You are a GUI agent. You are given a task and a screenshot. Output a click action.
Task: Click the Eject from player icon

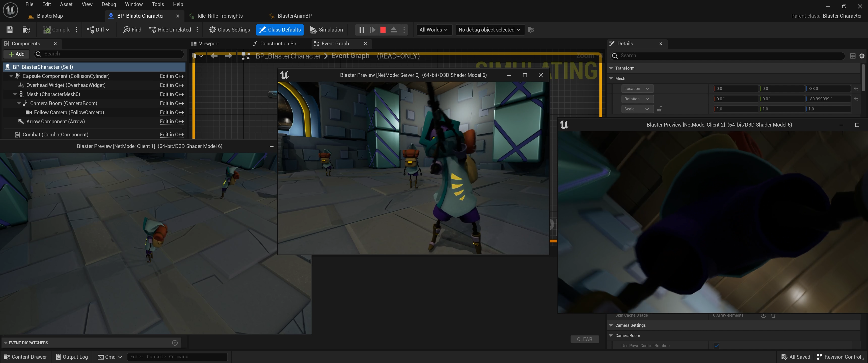pos(393,30)
